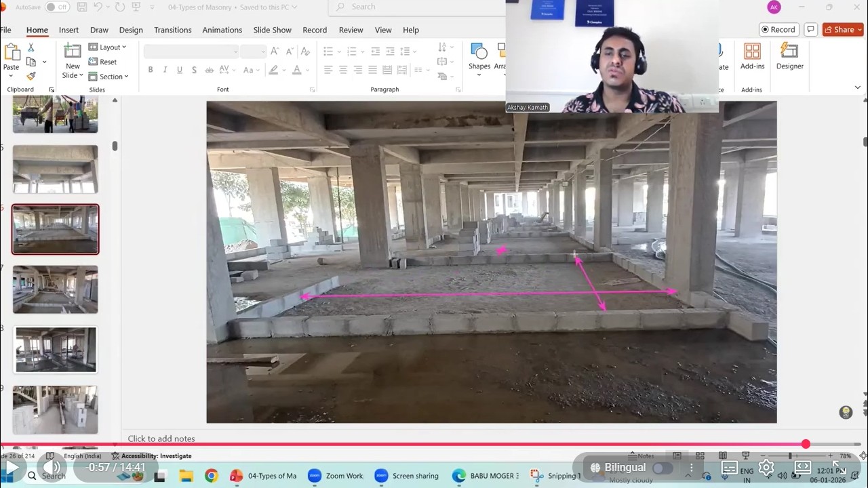The width and height of the screenshot is (868, 488).
Task: Apply bold formatting
Action: (150, 70)
